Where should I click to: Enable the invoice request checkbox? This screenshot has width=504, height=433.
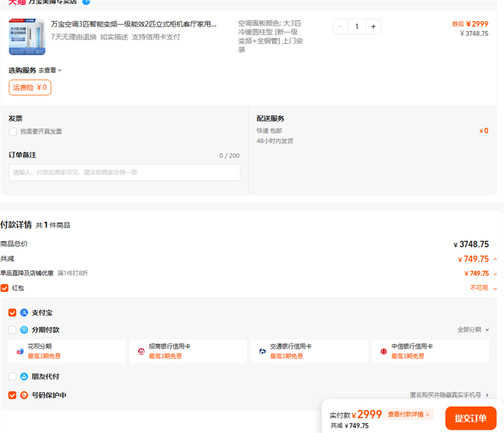pos(13,132)
